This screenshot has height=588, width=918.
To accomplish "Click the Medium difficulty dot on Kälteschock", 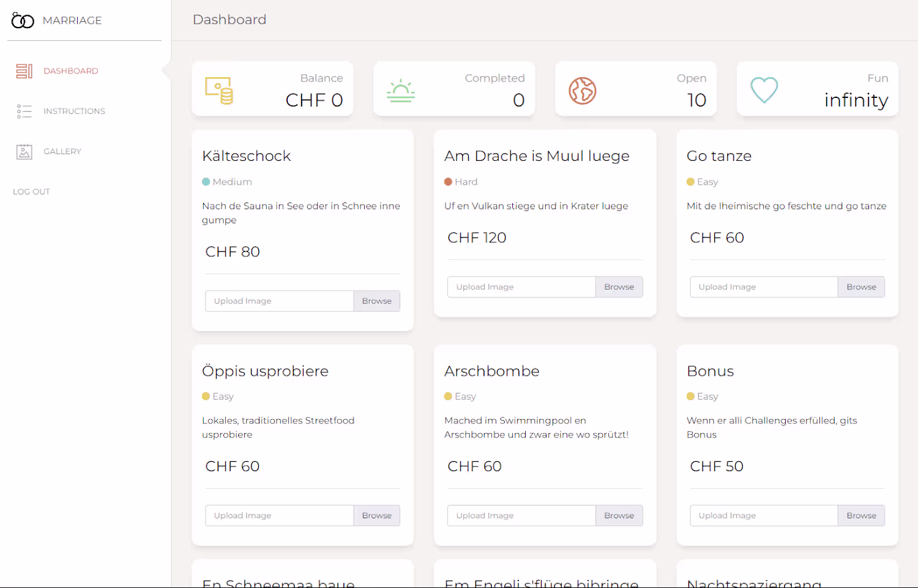I will (206, 182).
